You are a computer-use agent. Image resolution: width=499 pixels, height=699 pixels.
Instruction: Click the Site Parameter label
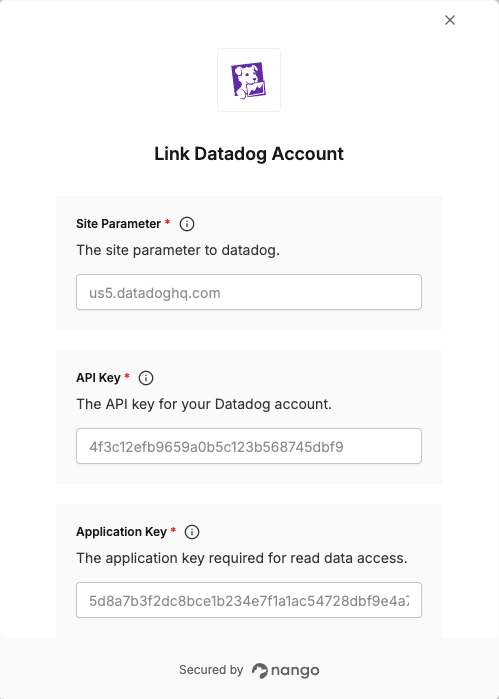click(x=118, y=224)
